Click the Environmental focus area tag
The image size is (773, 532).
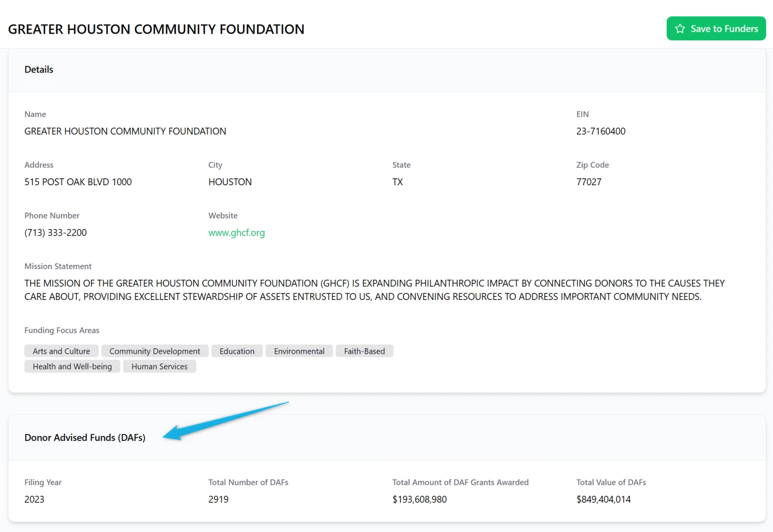click(x=299, y=351)
